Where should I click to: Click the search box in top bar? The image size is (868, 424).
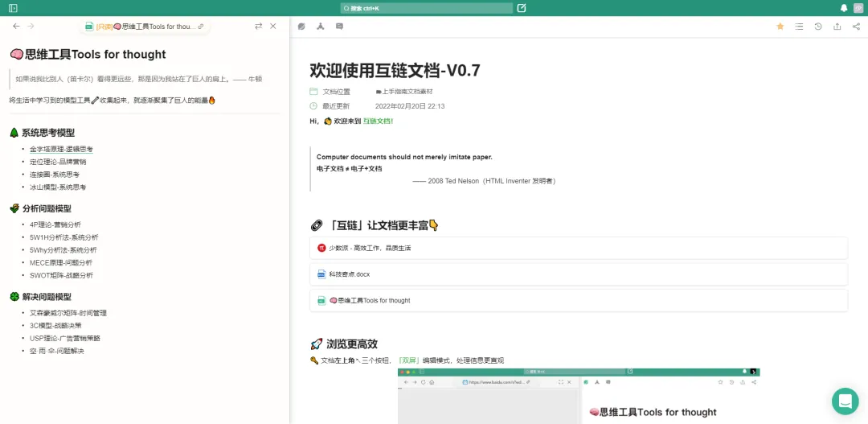click(x=427, y=8)
